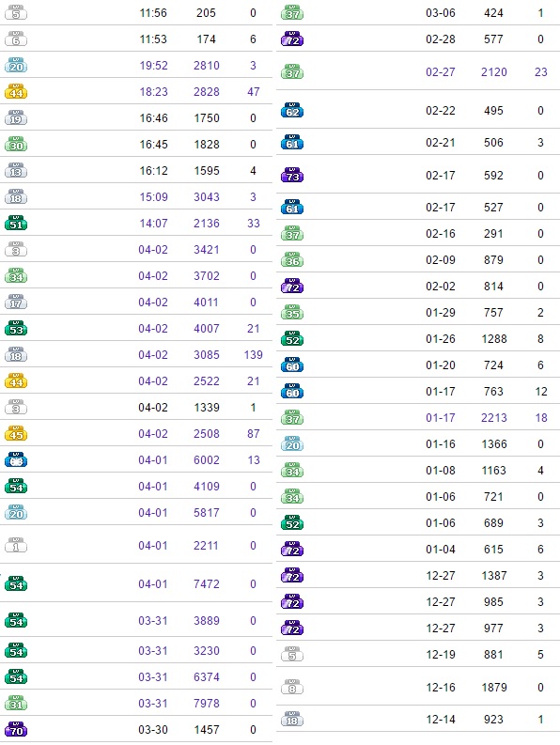Click the blue level 62 badge
560x745 pixels.
[x=292, y=111]
